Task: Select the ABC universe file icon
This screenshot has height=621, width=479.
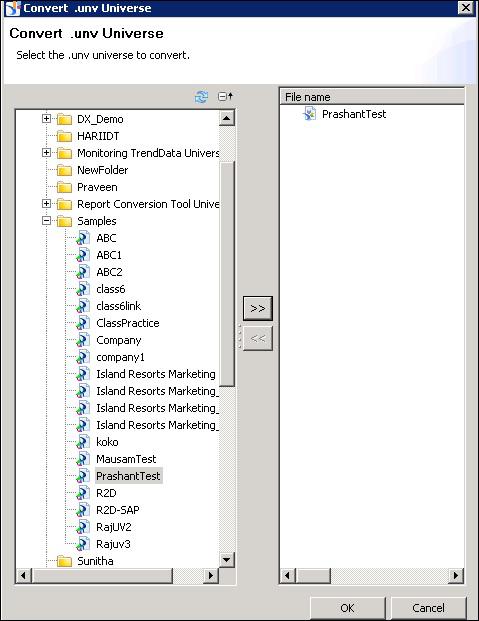Action: pos(83,238)
